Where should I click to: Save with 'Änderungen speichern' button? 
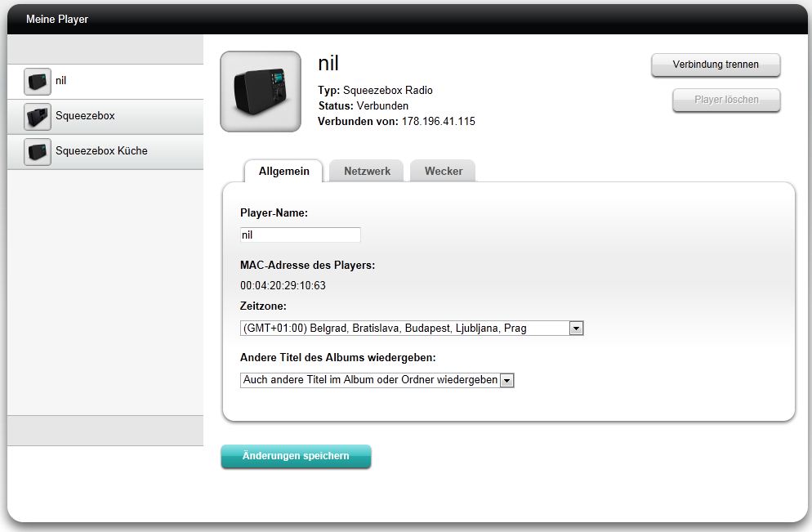296,457
